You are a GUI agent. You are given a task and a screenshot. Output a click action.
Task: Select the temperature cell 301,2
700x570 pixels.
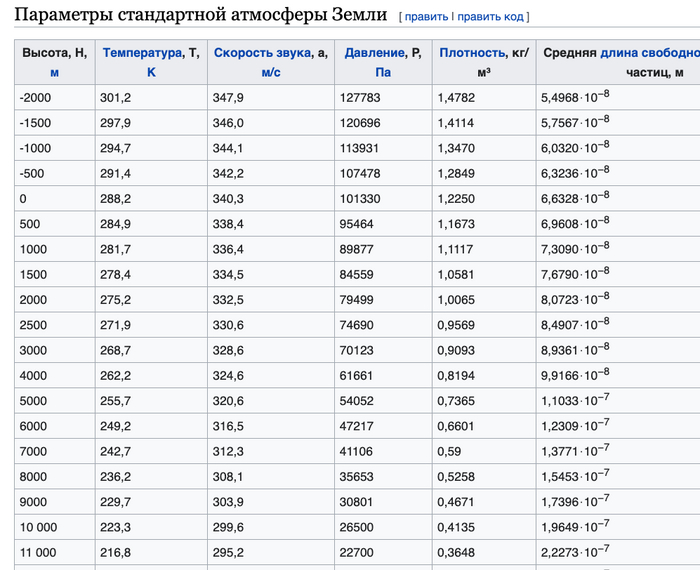(116, 97)
